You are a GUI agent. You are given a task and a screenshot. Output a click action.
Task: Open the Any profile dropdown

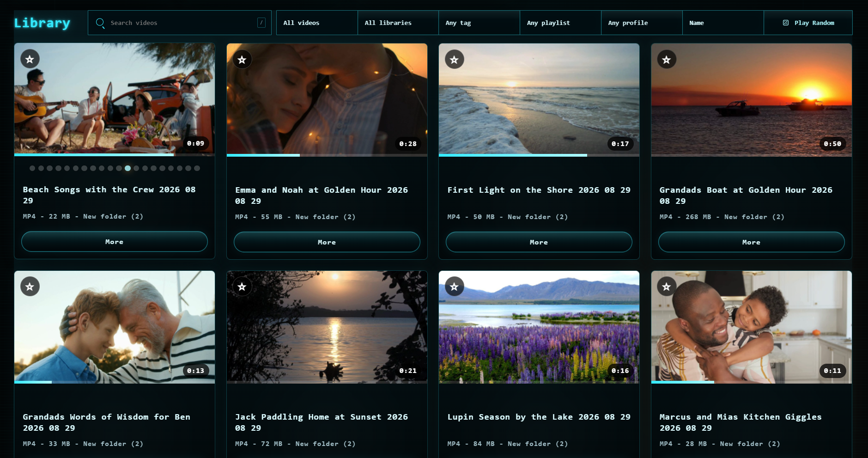[642, 23]
